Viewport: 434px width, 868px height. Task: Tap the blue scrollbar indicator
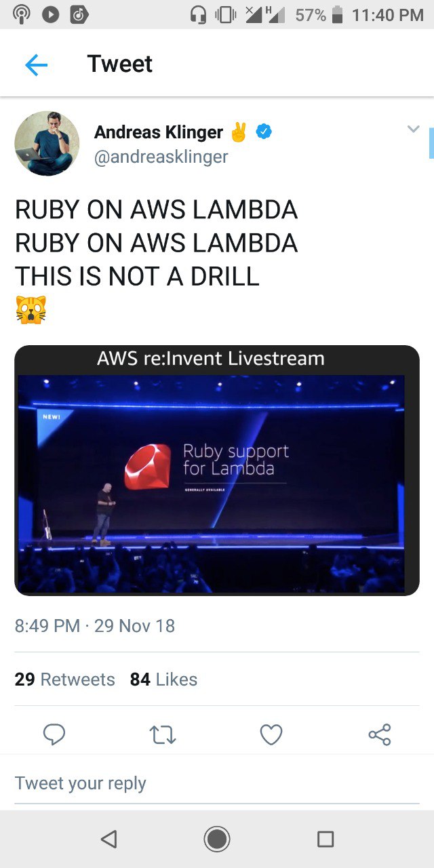tap(431, 143)
